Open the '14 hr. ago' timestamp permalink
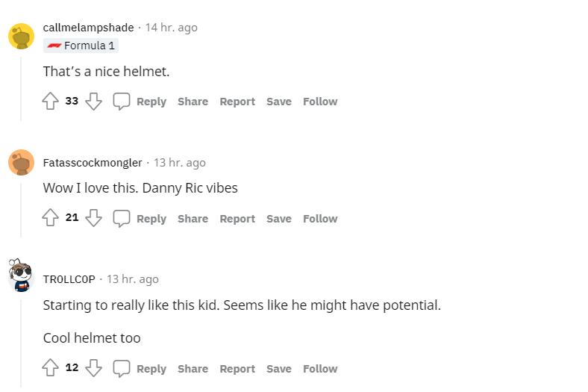Screen dimensions: 588x392 tap(172, 28)
